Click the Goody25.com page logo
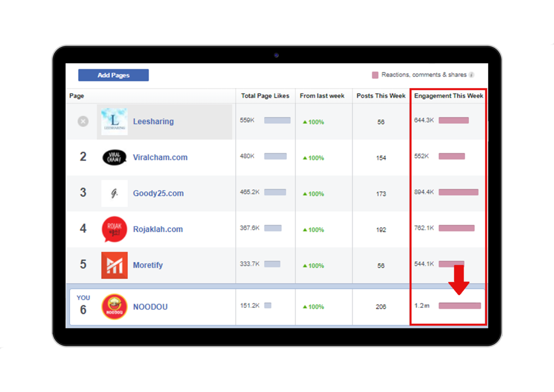The height and width of the screenshot is (392, 554). pyautogui.click(x=114, y=193)
